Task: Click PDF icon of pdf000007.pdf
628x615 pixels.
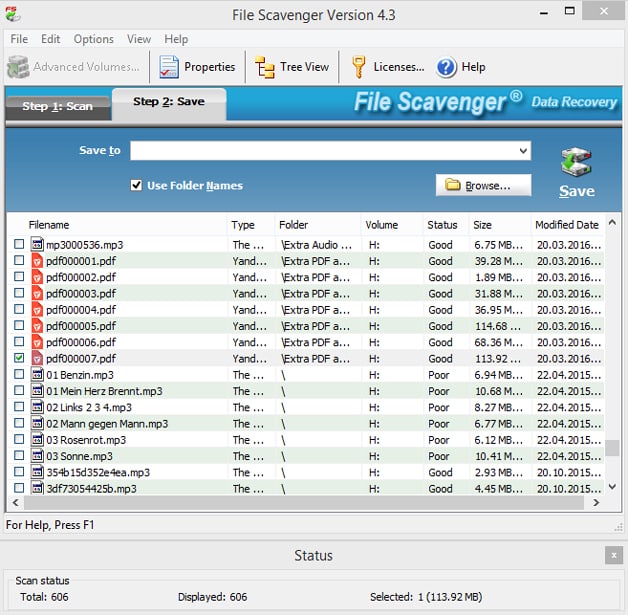Action: tap(37, 358)
